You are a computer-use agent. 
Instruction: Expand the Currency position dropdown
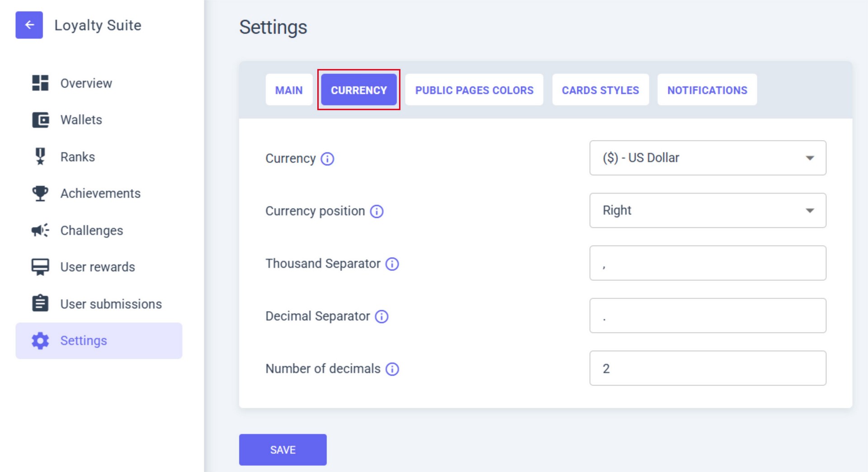click(708, 210)
